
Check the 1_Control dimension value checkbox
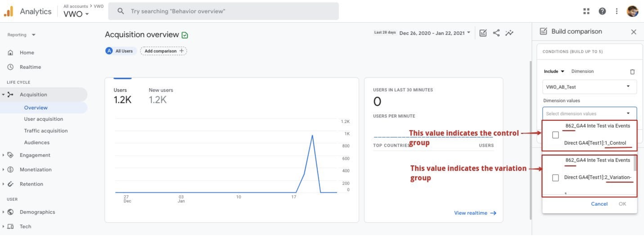click(x=555, y=135)
